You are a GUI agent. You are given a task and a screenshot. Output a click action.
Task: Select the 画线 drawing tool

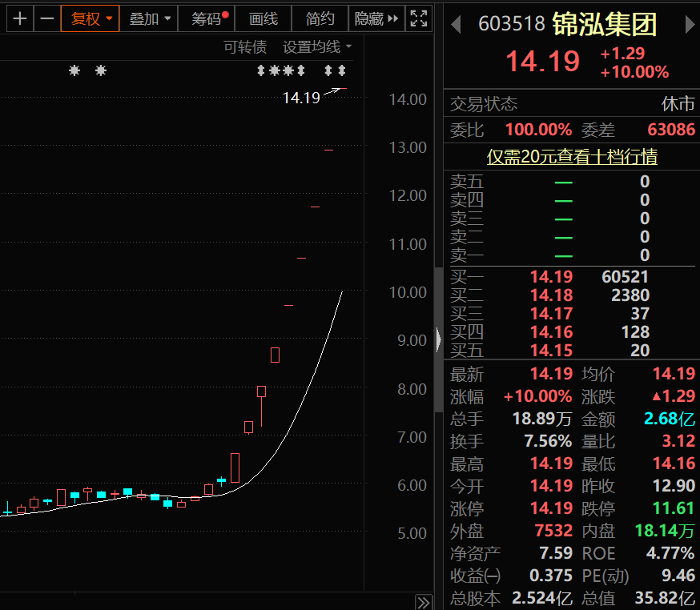(x=264, y=18)
